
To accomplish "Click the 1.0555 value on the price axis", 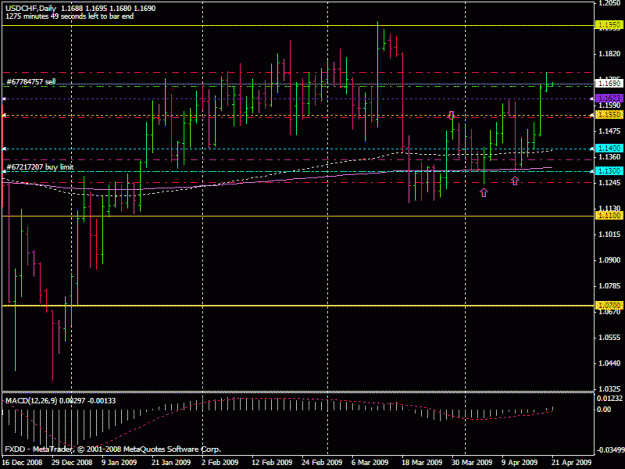I will tap(610, 338).
